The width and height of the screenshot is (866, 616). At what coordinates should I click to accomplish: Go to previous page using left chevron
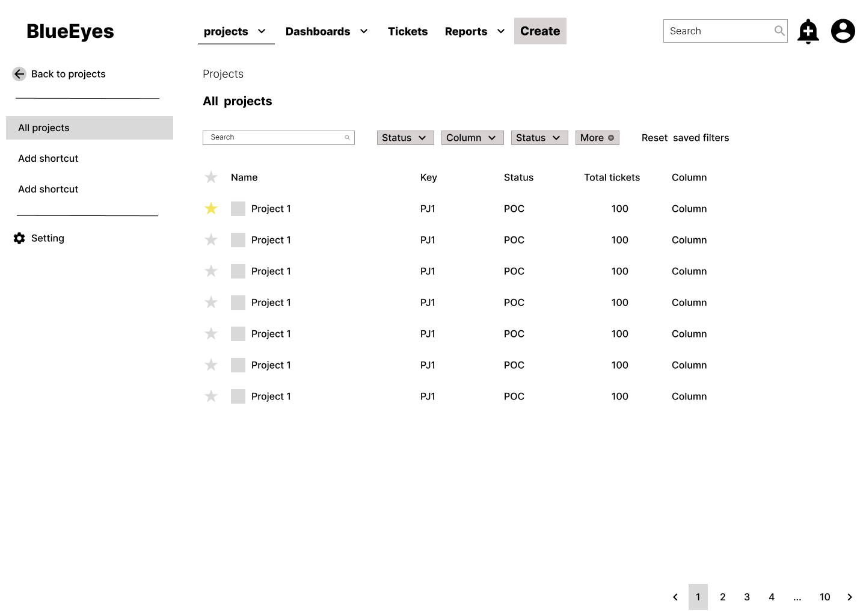tap(675, 597)
